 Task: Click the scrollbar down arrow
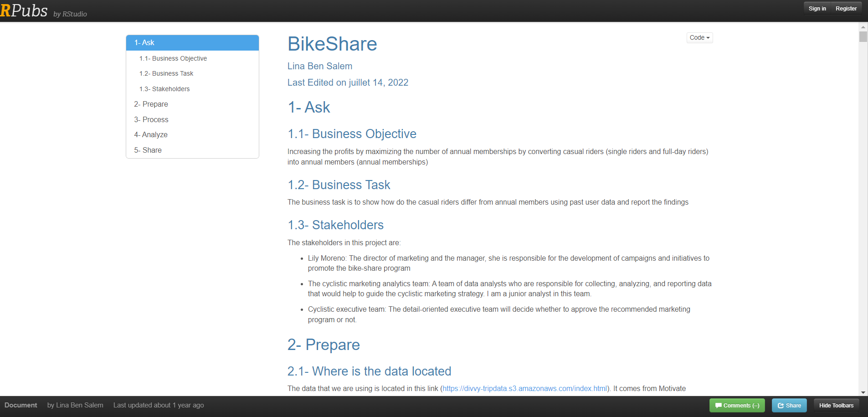tap(863, 392)
